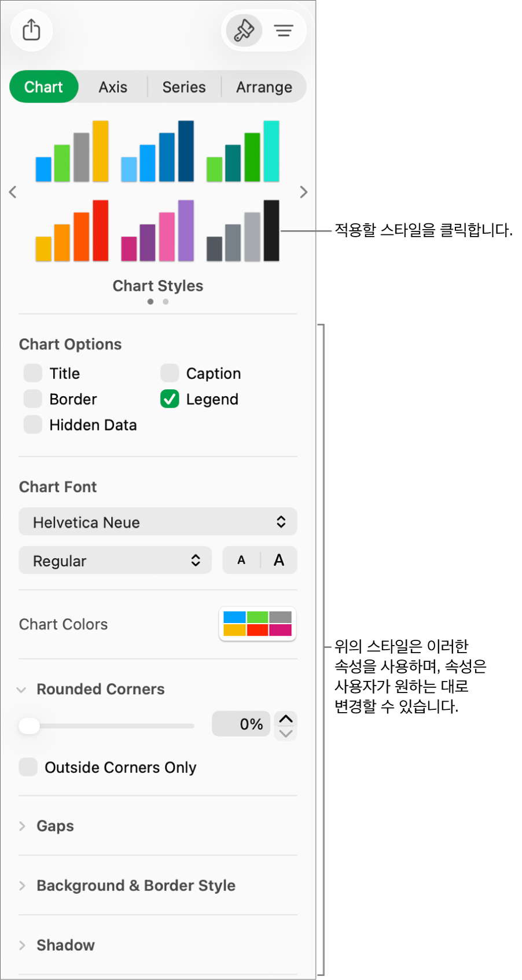Uncheck the Legend checkbox
The height and width of the screenshot is (980, 522).
tap(170, 399)
